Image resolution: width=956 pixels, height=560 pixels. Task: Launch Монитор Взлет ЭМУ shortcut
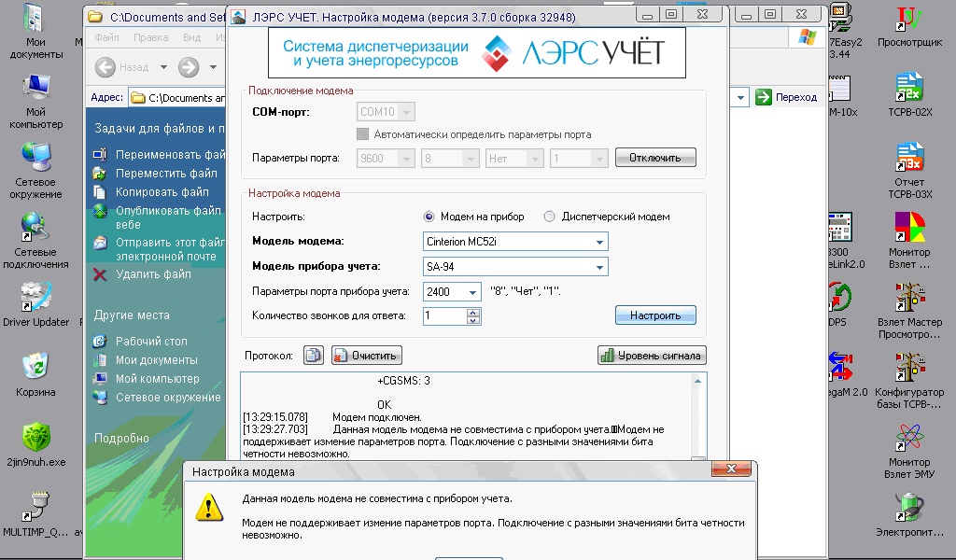909,451
